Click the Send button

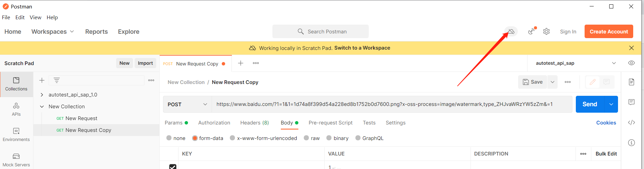[x=590, y=104]
